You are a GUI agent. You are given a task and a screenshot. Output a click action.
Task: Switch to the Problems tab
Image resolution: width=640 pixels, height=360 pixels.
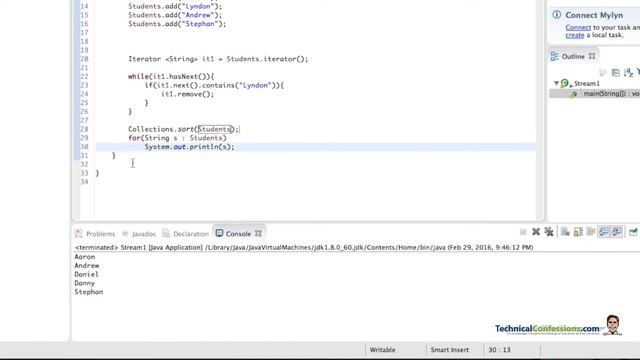95,234
